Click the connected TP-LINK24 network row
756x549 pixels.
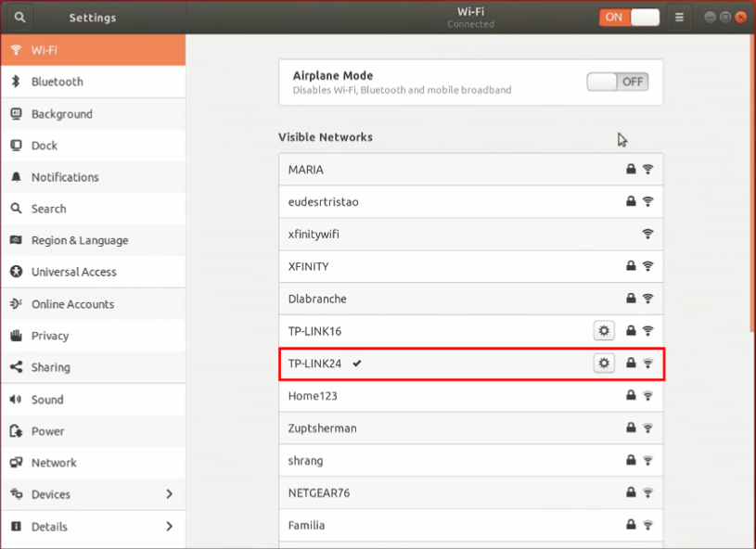click(417, 363)
